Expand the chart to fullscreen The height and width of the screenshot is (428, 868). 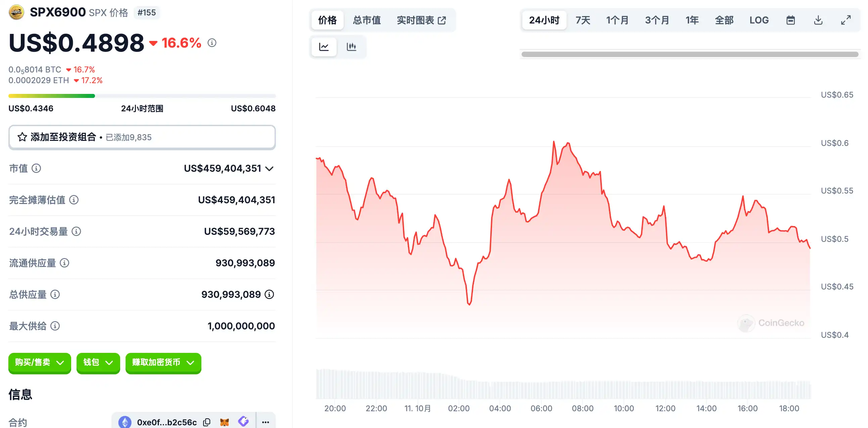846,20
